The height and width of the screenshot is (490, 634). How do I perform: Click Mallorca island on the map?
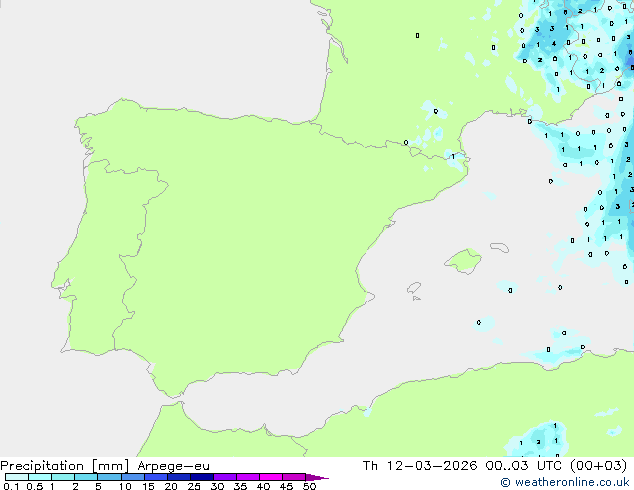[463, 262]
